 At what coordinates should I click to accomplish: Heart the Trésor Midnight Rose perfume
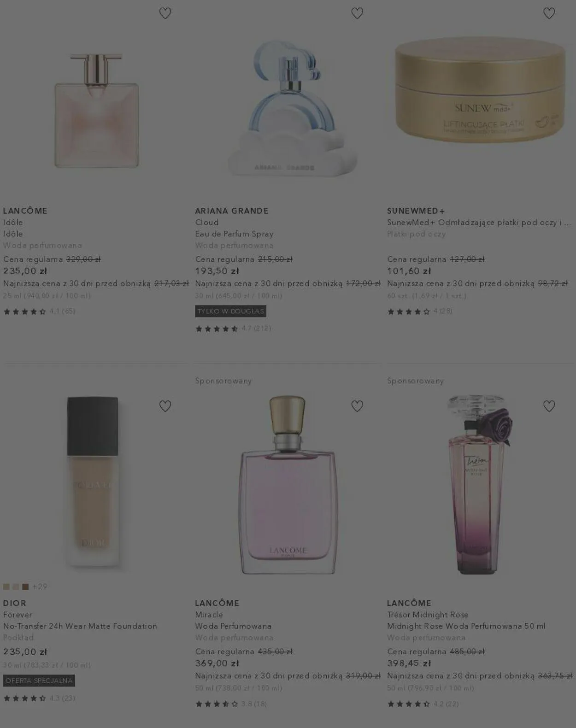point(549,406)
